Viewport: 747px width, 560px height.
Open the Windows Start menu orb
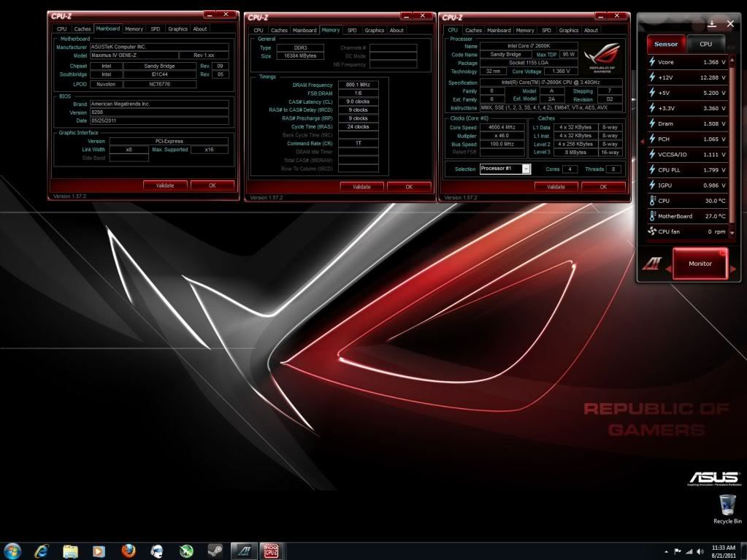(x=12, y=551)
